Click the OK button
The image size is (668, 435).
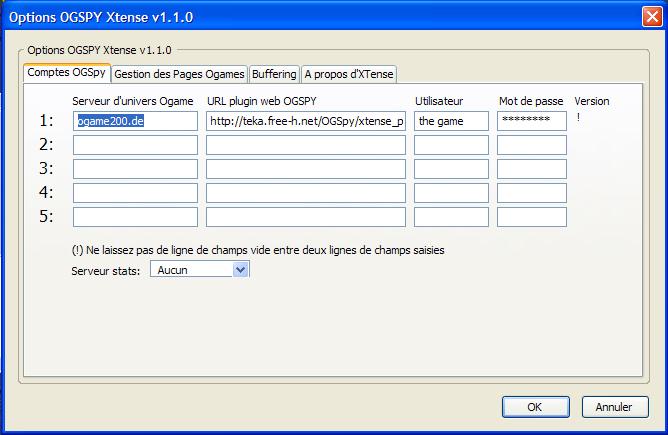coord(536,407)
